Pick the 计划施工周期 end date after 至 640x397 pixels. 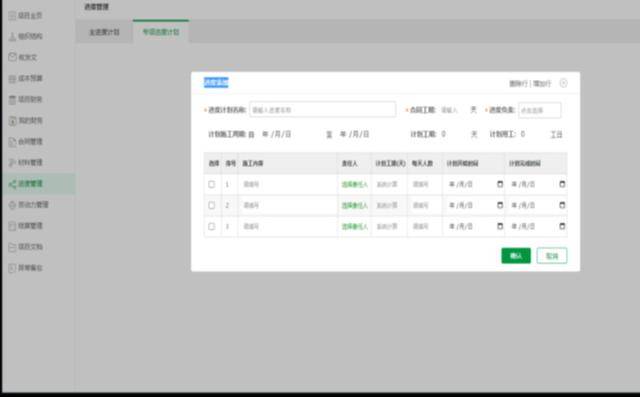click(x=354, y=134)
